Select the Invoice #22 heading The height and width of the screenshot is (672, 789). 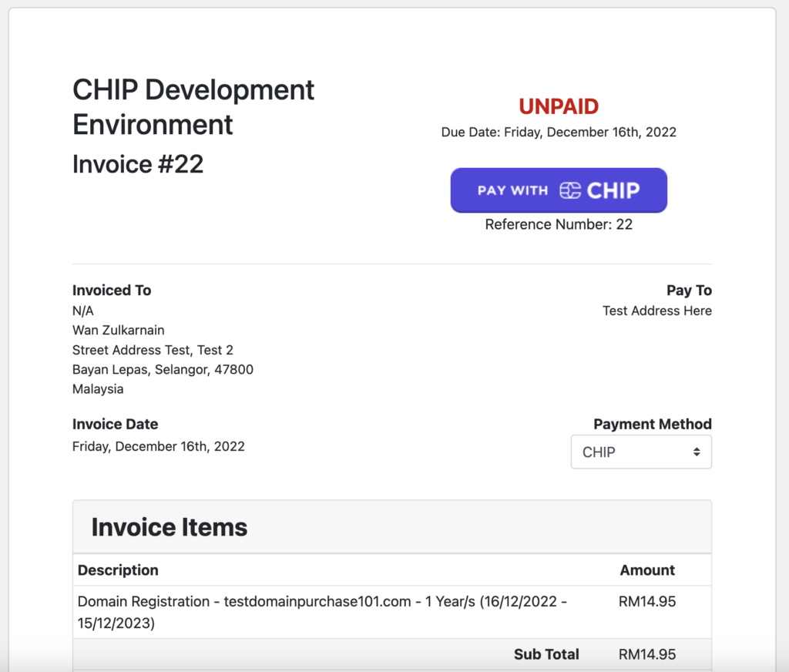click(138, 164)
